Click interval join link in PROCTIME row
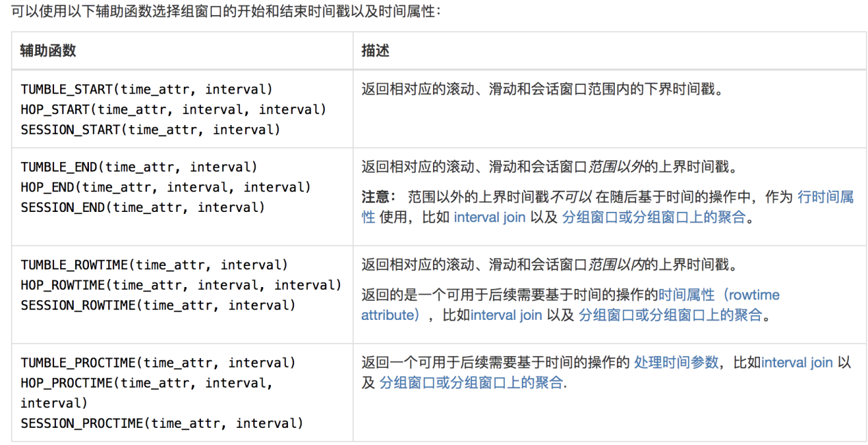This screenshot has height=445, width=868. (797, 362)
